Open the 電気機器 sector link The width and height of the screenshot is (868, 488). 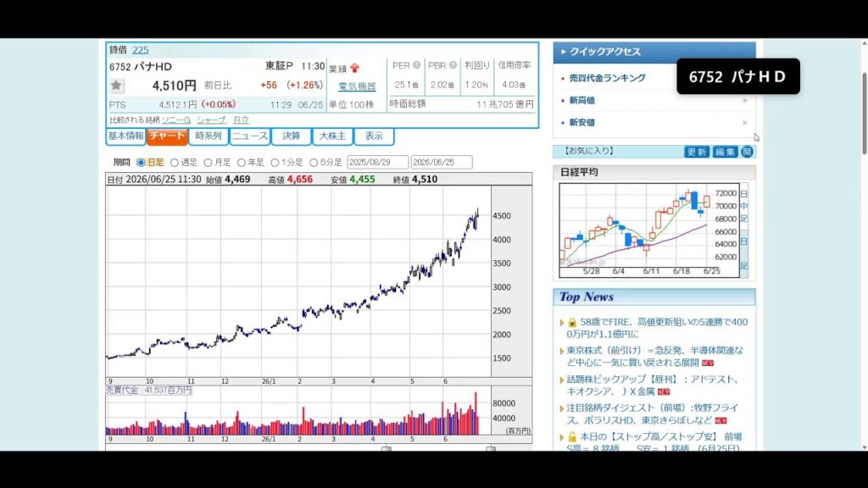(x=357, y=86)
